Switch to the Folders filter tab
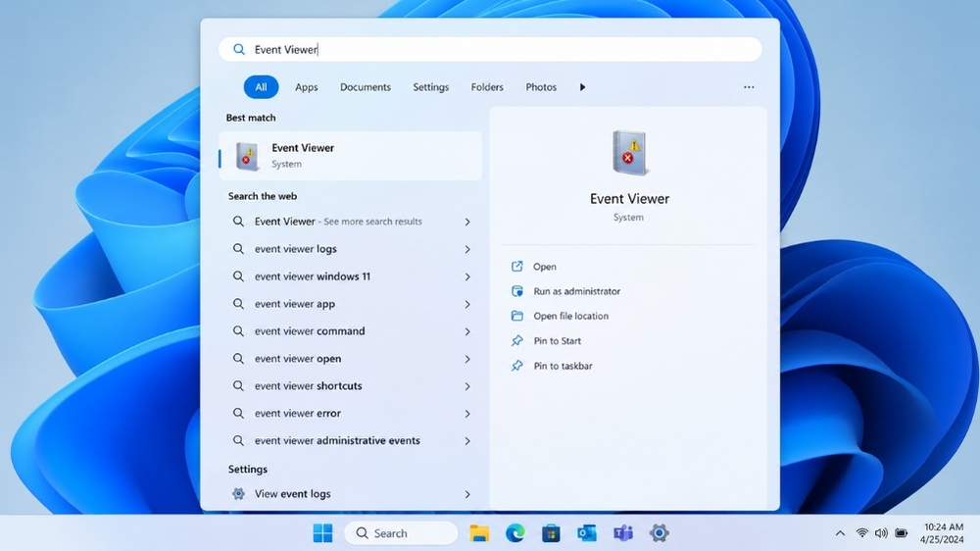Screen dimensions: 980x551 [487, 87]
